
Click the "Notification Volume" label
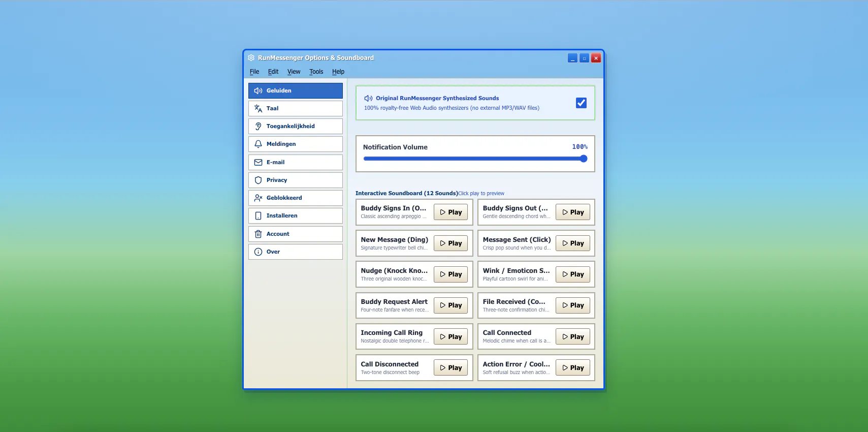click(x=395, y=147)
